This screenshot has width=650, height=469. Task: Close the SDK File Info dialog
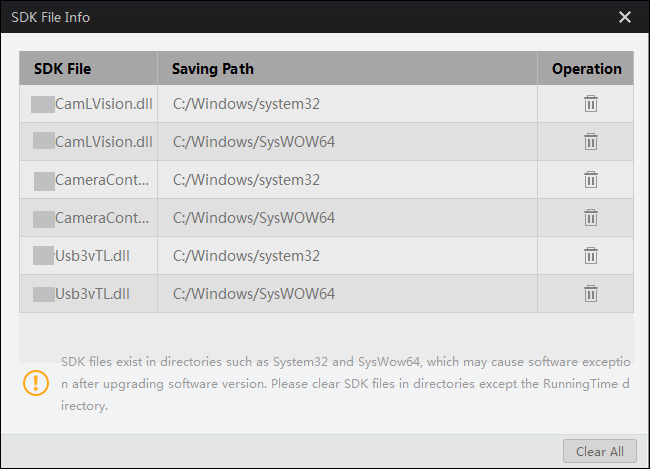[625, 17]
